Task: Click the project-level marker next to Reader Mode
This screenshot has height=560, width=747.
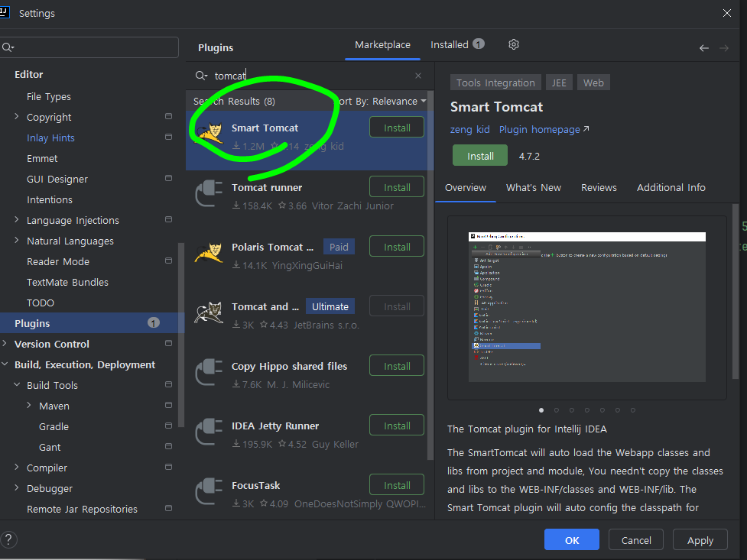Action: point(168,261)
